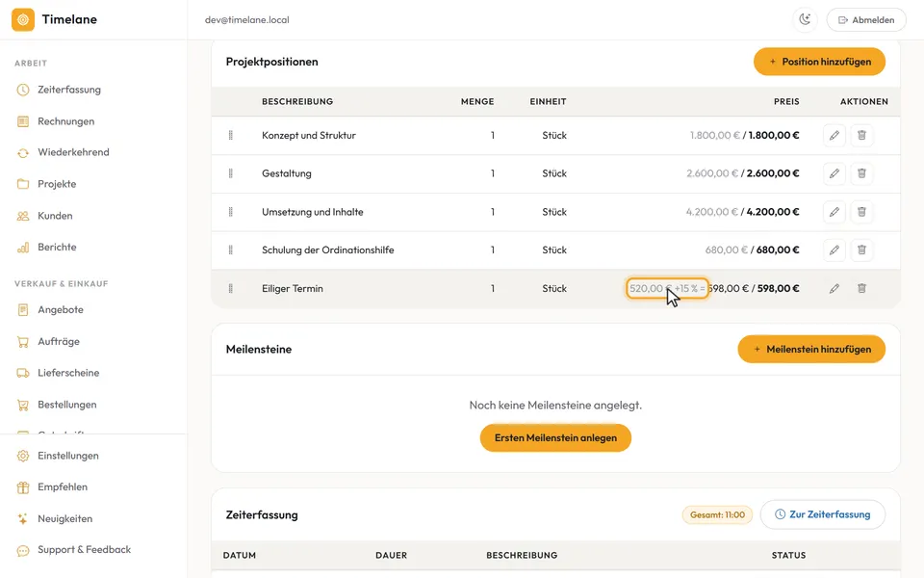The height and width of the screenshot is (578, 924).
Task: Open Projekte in the sidebar
Action: [57, 184]
